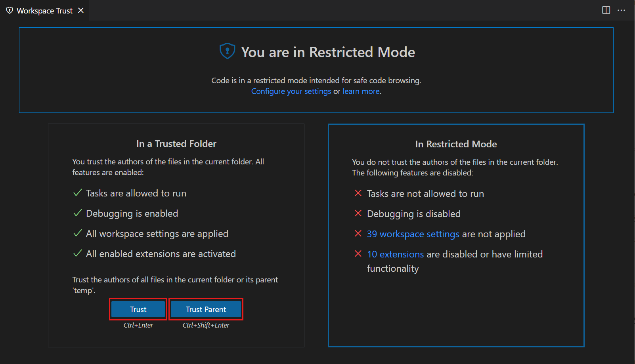Click the split editor icon
This screenshot has width=635, height=364.
606,10
